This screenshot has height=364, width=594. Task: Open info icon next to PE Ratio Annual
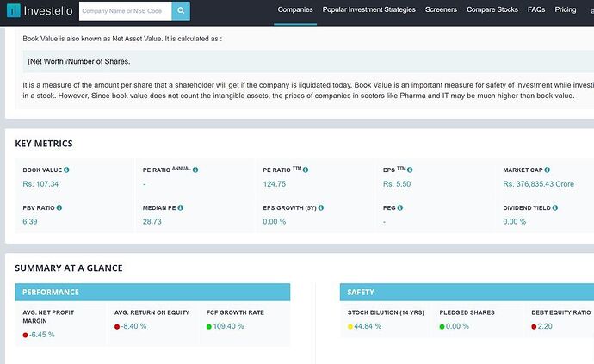(197, 170)
